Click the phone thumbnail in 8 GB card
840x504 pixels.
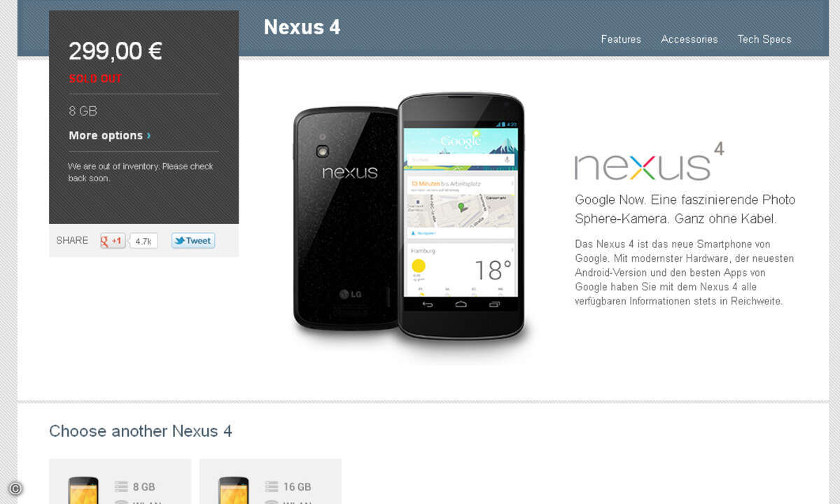(x=83, y=490)
